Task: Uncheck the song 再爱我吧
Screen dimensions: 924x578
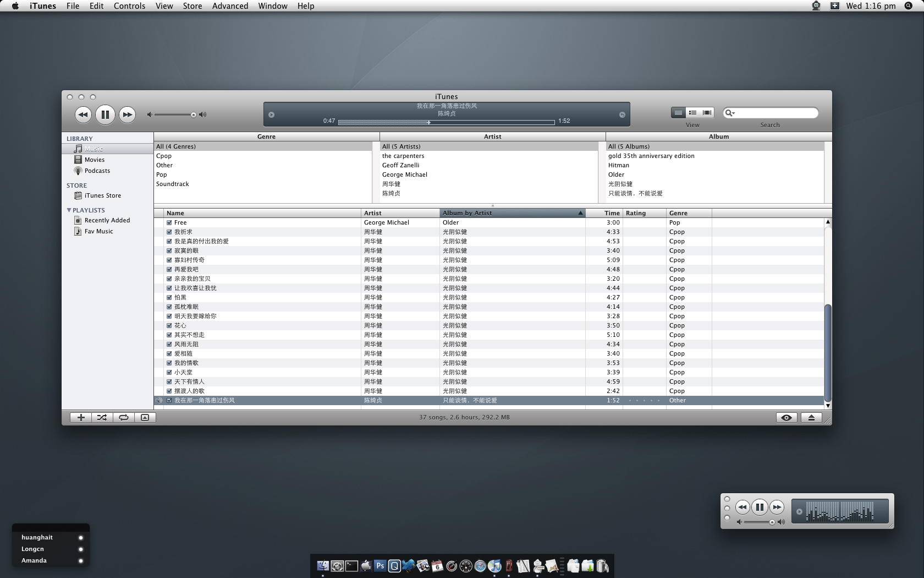Action: [x=169, y=269]
